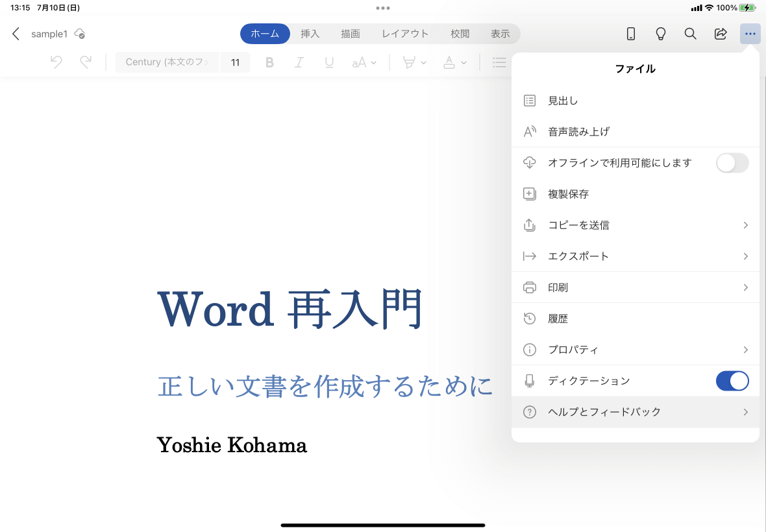
Task: Expand the ヘルプとフィードバック chevron
Action: point(745,412)
